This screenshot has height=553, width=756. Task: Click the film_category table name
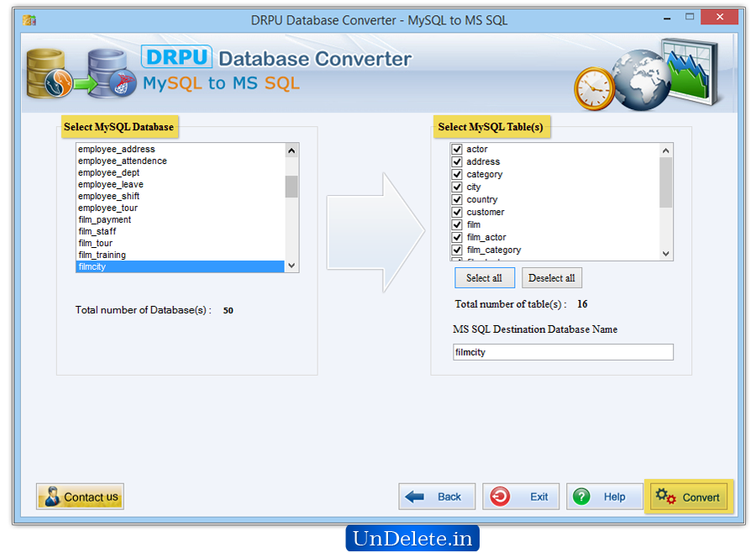click(x=494, y=250)
